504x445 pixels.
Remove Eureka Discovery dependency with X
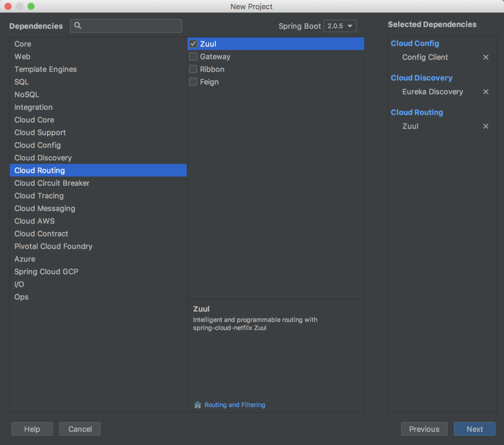(486, 92)
